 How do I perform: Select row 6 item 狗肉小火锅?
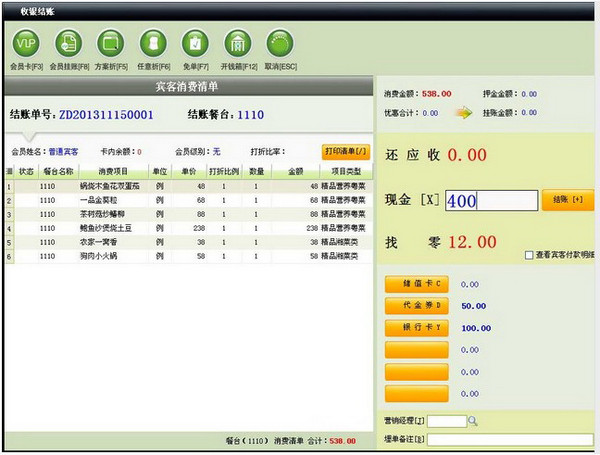coord(98,256)
